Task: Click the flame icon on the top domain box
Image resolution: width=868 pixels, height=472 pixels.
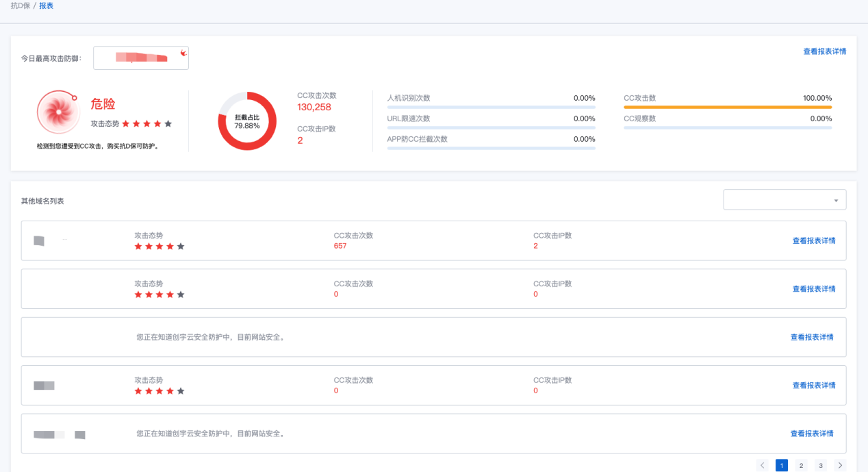Action: [x=183, y=53]
